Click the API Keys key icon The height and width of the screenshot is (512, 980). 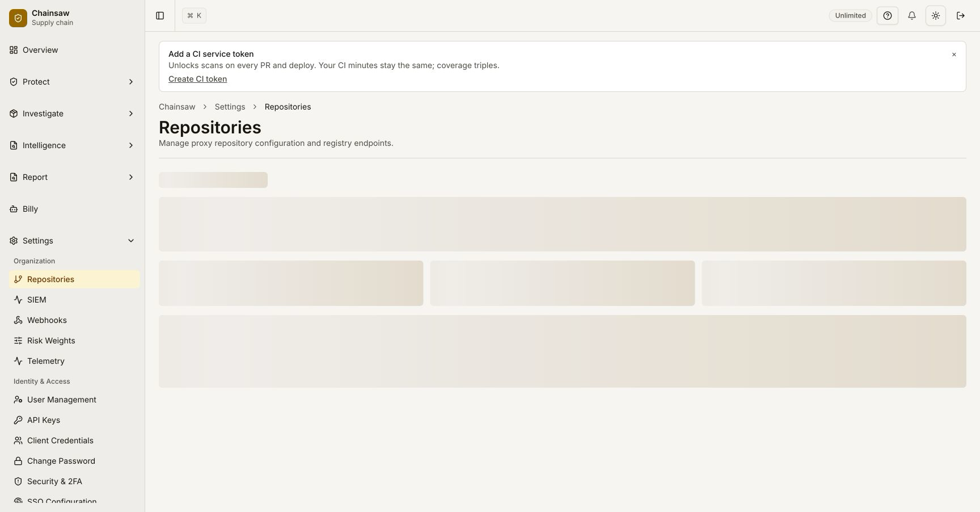tap(18, 420)
